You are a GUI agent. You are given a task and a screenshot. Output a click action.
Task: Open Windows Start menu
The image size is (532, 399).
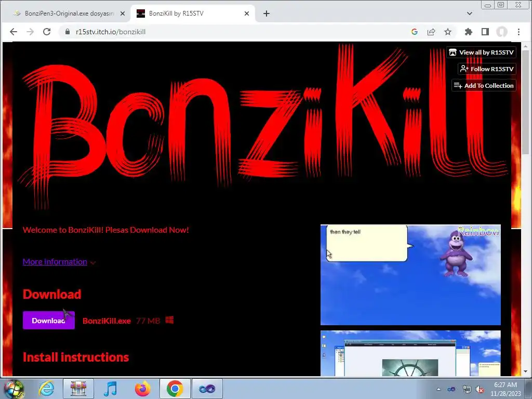[14, 389]
